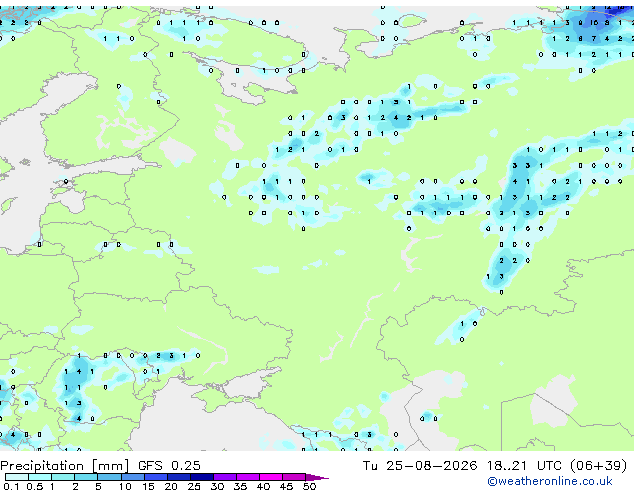Pick the 15–20 mm legend swatch
The width and height of the screenshot is (634, 490).
point(156,477)
